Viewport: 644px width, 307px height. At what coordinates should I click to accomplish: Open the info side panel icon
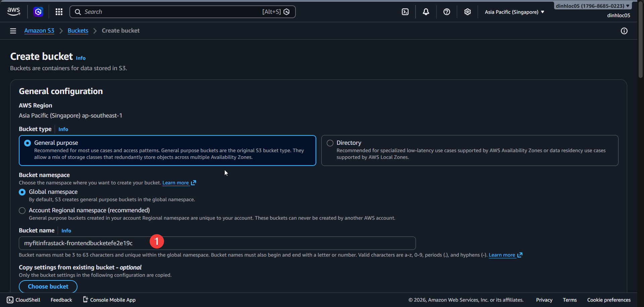click(x=624, y=31)
